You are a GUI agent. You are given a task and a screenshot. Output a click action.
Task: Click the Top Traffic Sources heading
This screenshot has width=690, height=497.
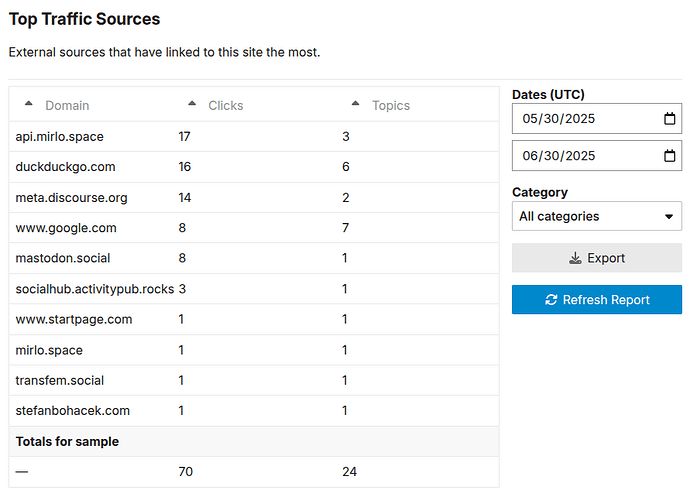[x=84, y=19]
